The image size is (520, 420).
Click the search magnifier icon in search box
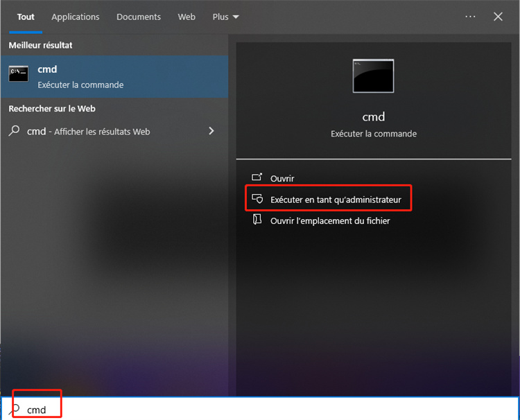(15, 410)
